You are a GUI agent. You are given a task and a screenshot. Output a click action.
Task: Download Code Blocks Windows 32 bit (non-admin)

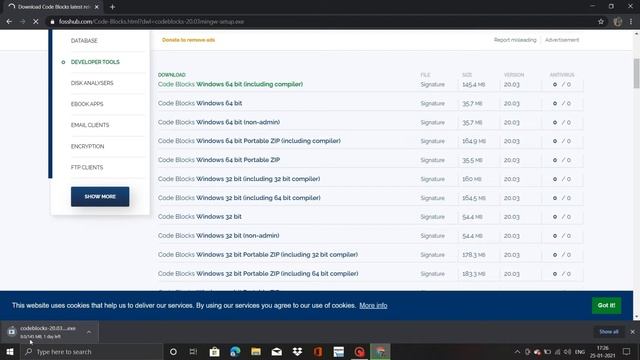pos(218,236)
